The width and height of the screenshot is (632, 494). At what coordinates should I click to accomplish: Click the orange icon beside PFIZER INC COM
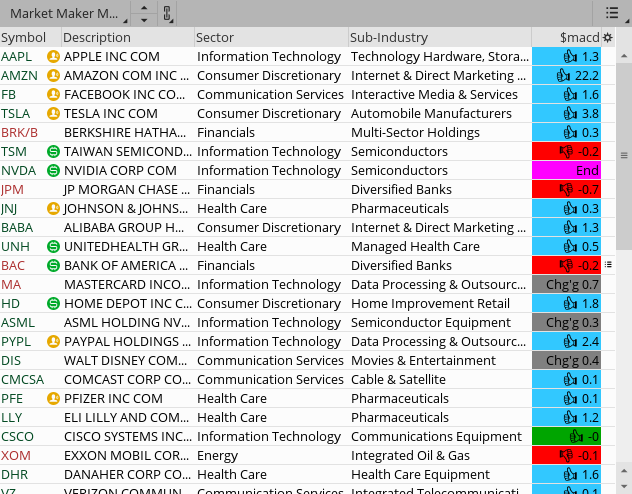tap(53, 399)
